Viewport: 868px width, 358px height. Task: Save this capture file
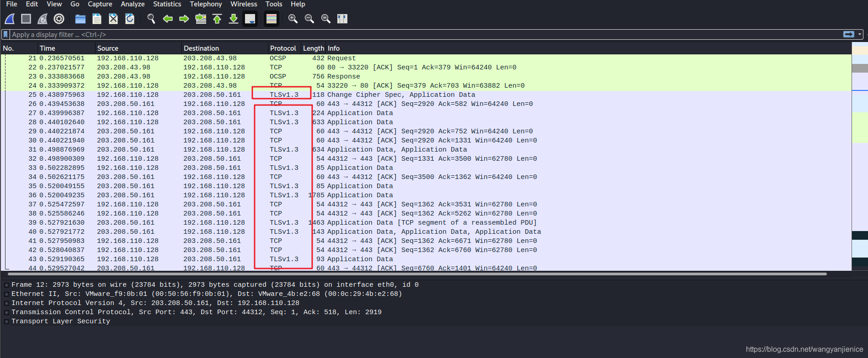click(97, 19)
